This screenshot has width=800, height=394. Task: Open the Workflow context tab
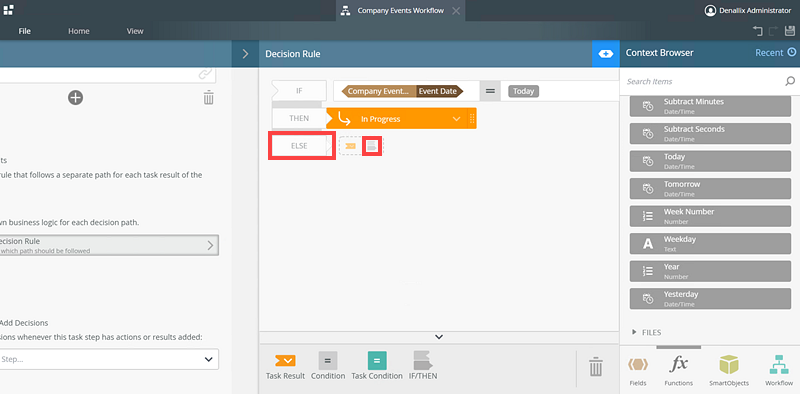click(x=779, y=371)
